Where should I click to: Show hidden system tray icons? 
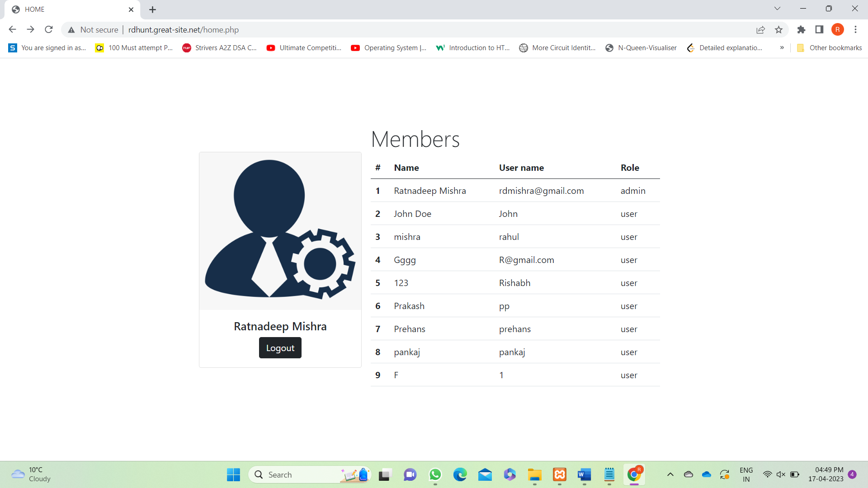pyautogui.click(x=670, y=474)
